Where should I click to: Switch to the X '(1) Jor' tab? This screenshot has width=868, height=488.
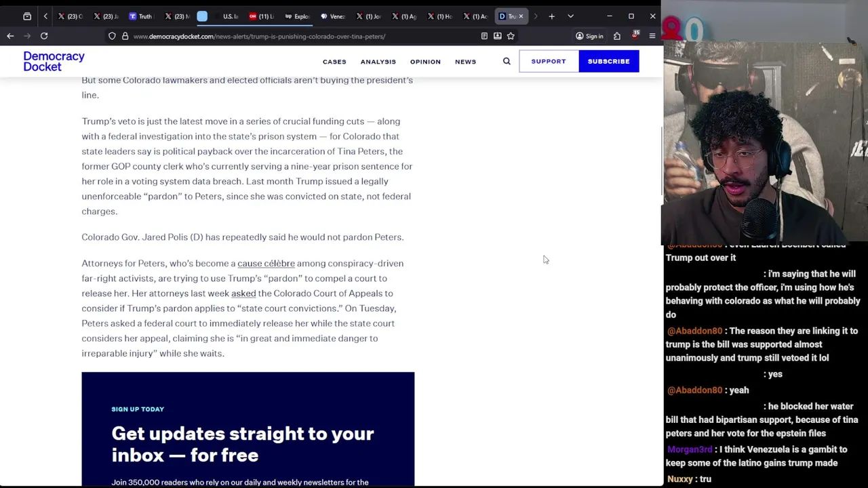coord(368,16)
